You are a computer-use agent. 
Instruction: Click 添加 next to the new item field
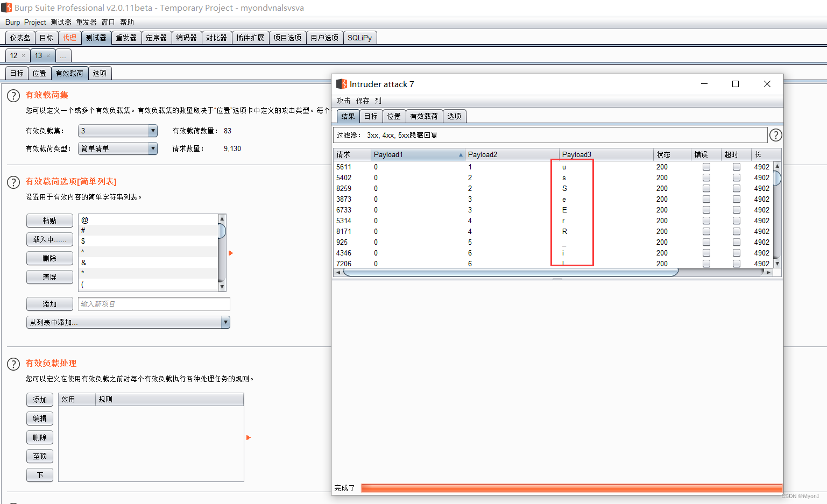coord(50,304)
